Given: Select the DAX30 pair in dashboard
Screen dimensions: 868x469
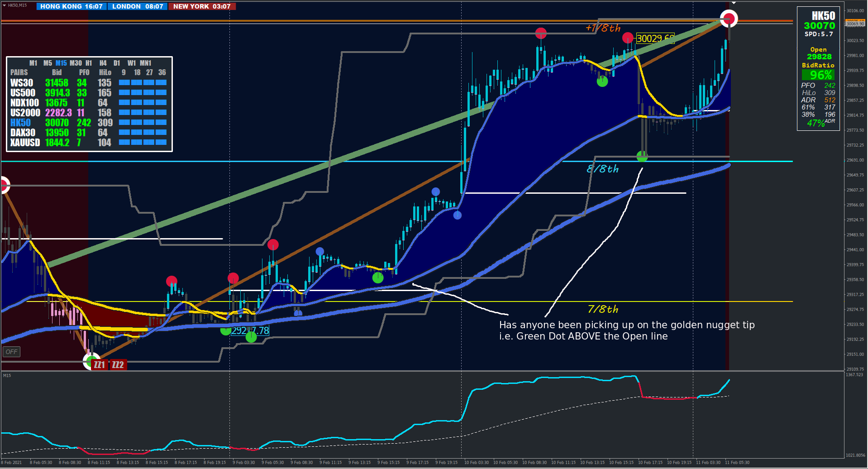Looking at the screenshot, I should pos(23,133).
